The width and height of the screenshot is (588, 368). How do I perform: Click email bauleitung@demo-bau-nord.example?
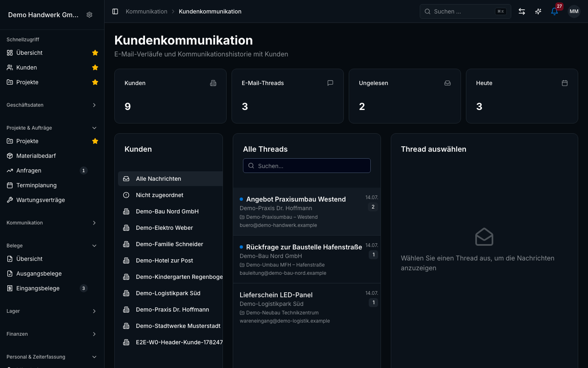(283, 273)
